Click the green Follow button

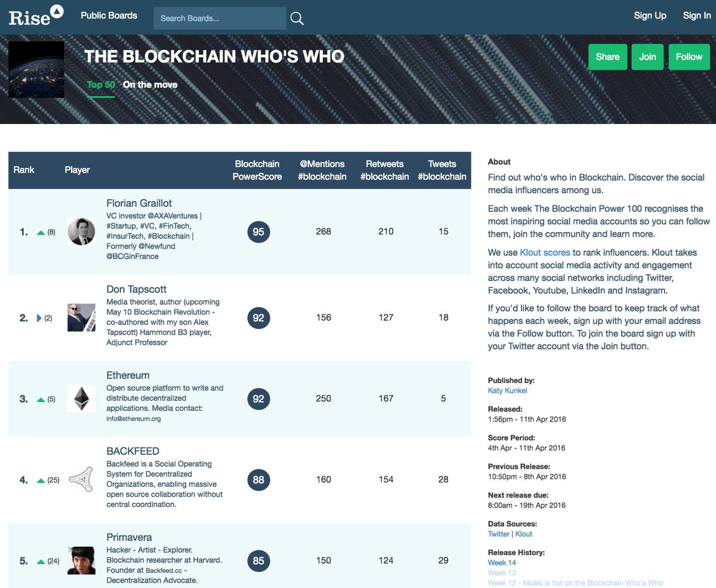[689, 57]
